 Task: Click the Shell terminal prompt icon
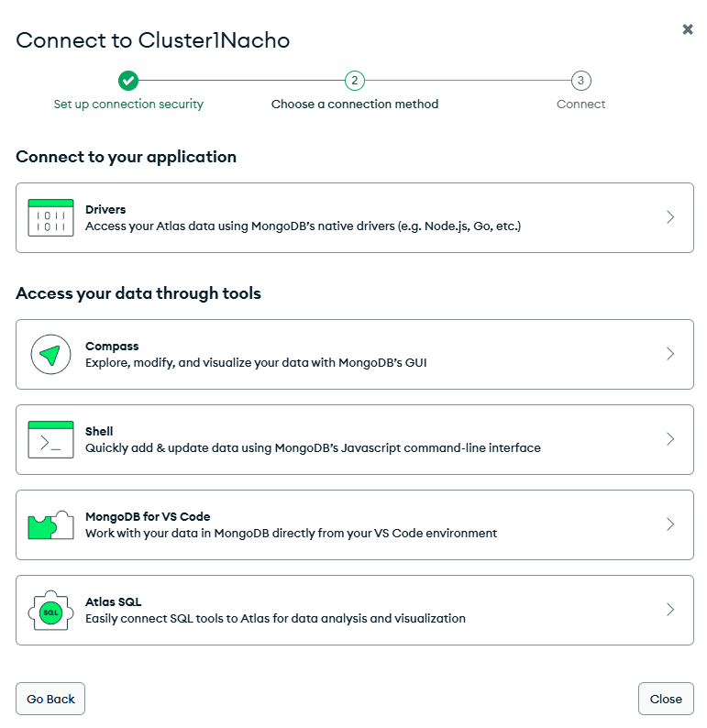[x=50, y=440]
